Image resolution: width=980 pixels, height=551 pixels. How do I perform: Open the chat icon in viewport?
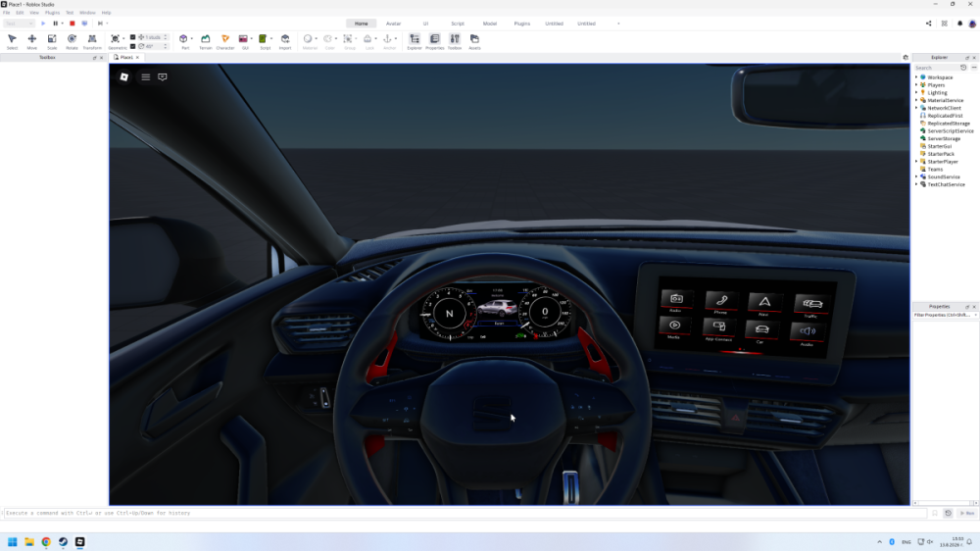[x=163, y=76]
